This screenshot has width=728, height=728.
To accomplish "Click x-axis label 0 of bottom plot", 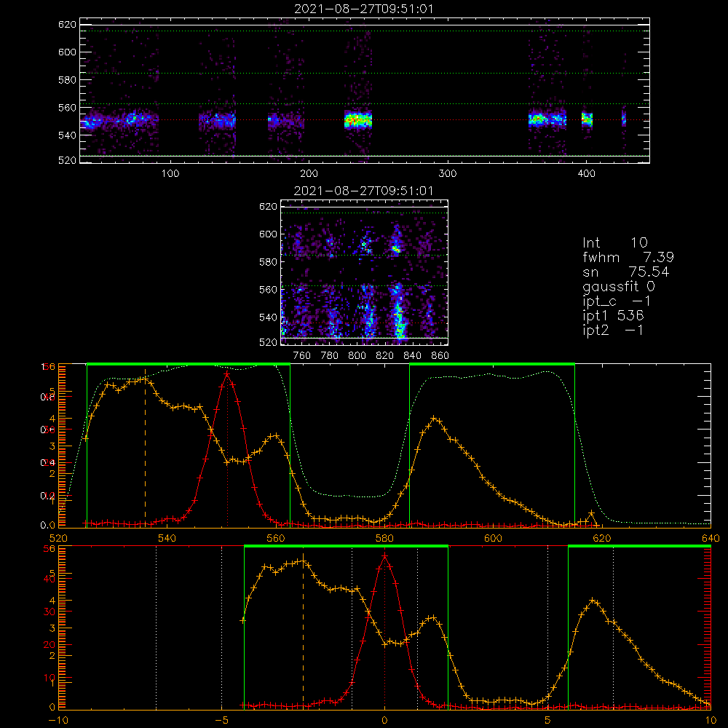I will 384,721.
